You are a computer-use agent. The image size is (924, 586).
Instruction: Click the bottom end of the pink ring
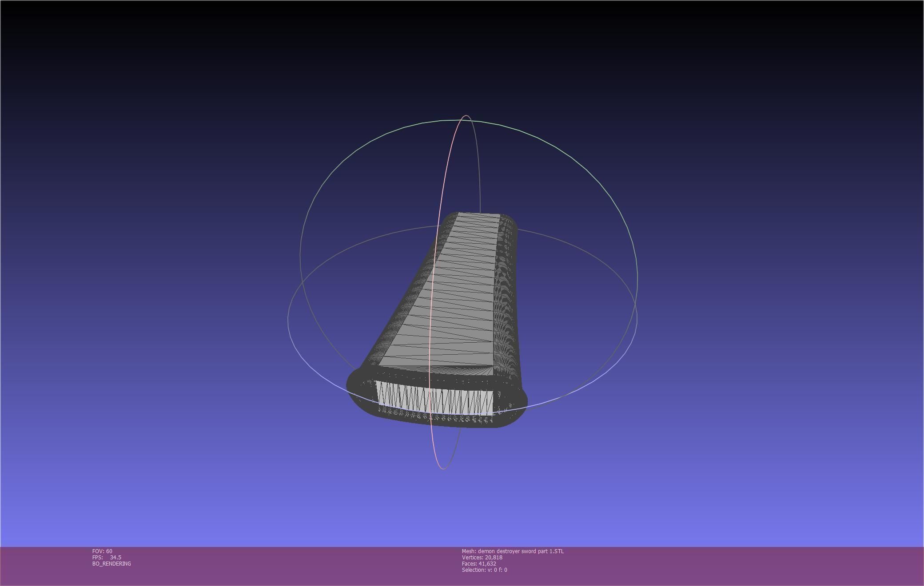tap(443, 468)
